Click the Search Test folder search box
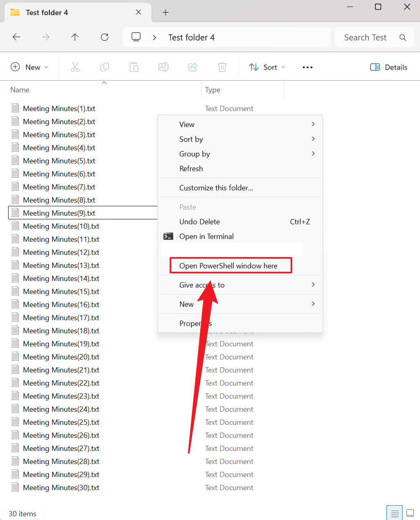The height and width of the screenshot is (520, 420). point(366,38)
